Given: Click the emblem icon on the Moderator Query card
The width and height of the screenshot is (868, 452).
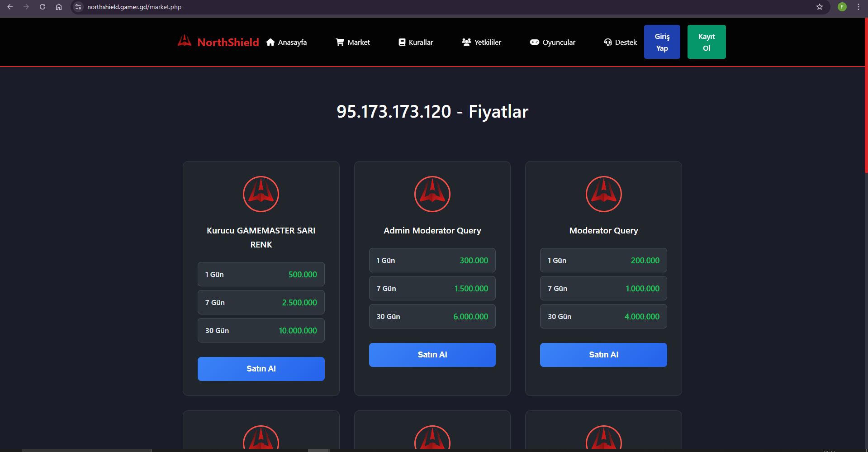Looking at the screenshot, I should tap(604, 194).
